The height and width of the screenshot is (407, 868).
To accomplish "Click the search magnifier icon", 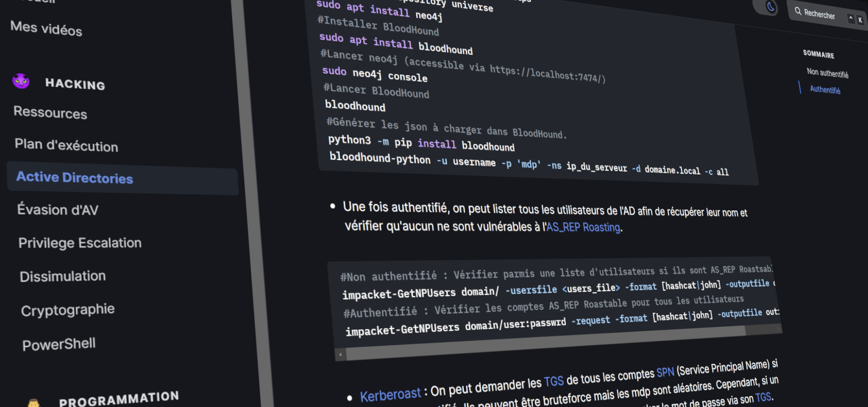I will pyautogui.click(x=798, y=11).
